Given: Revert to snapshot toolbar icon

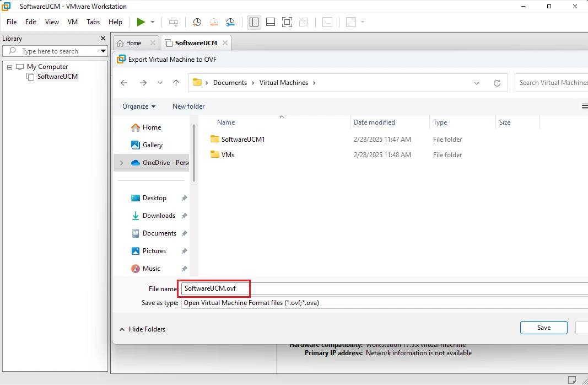Looking at the screenshot, I should (214, 22).
